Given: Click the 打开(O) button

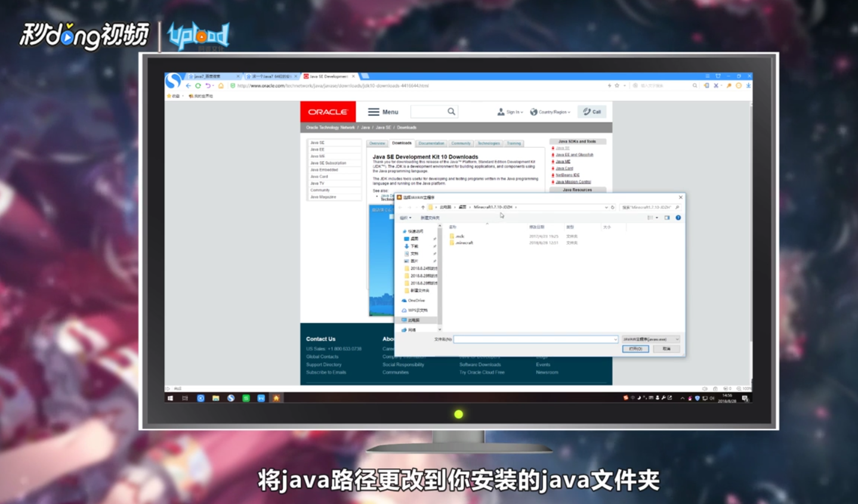Looking at the screenshot, I should click(x=635, y=349).
